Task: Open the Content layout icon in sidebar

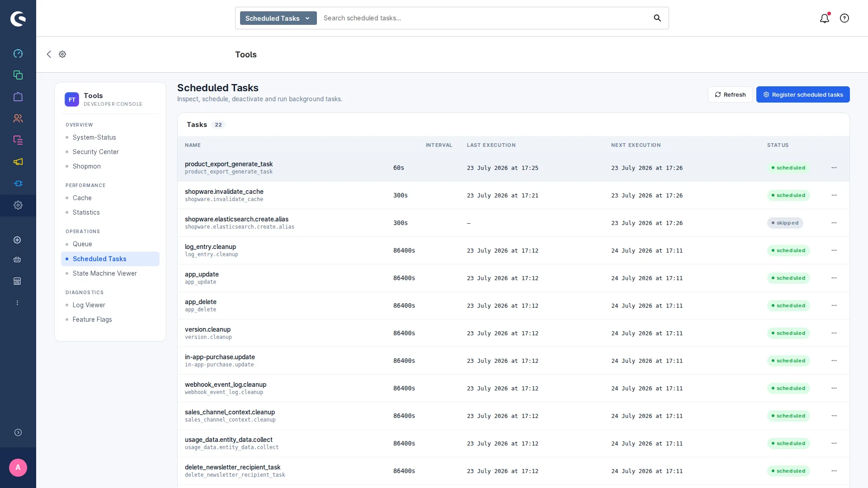Action: (x=18, y=140)
